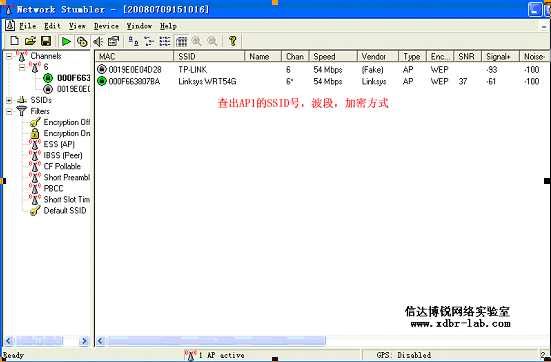Select the ESS (AP) filter
Image resolution: width=551 pixels, height=362 pixels.
tap(59, 144)
